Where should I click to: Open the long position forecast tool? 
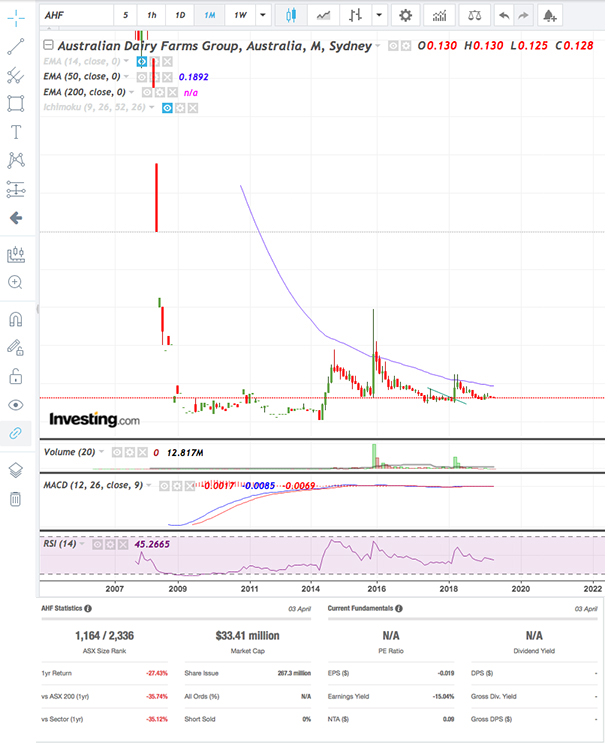(x=16, y=254)
